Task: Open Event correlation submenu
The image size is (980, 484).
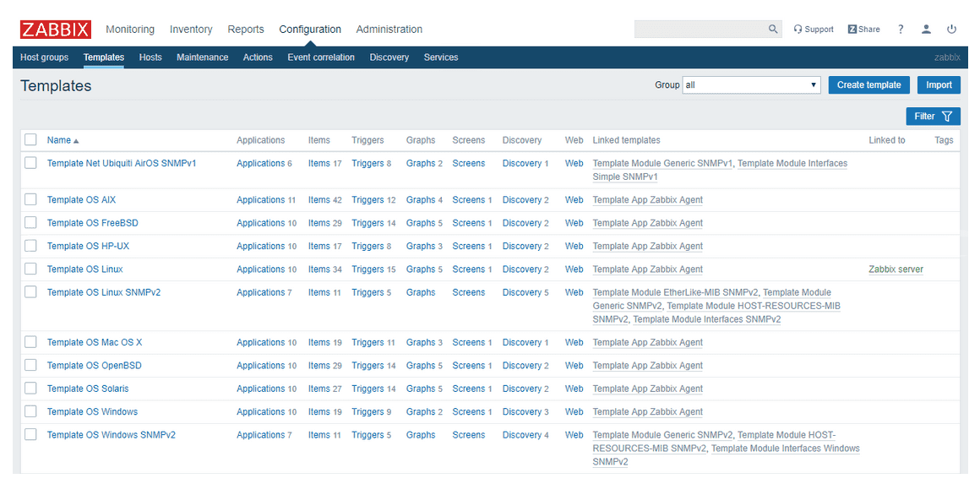Action: [x=321, y=57]
